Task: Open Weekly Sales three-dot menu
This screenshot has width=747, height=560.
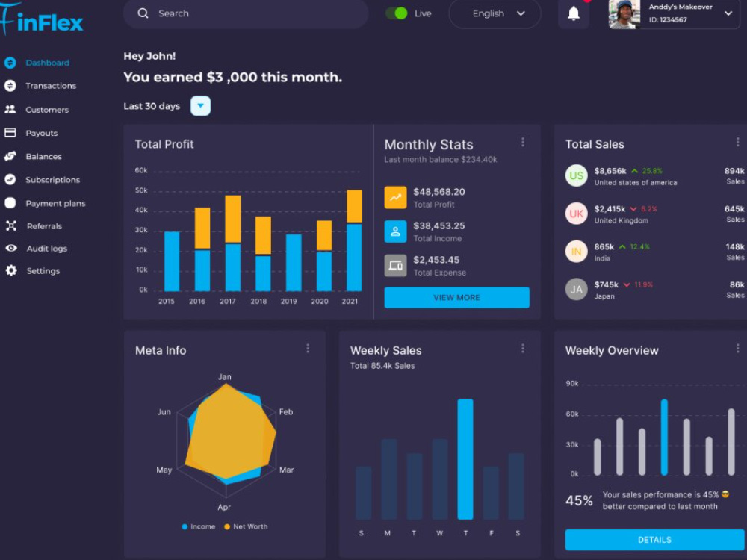Action: (x=523, y=349)
